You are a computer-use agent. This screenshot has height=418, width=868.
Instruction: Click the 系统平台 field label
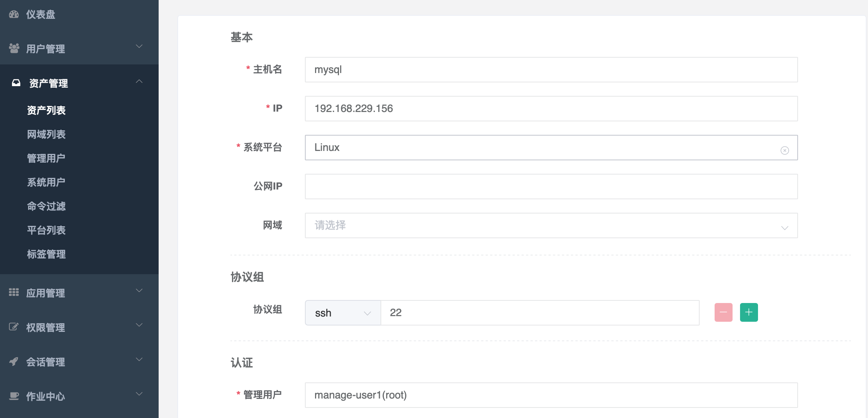point(263,147)
